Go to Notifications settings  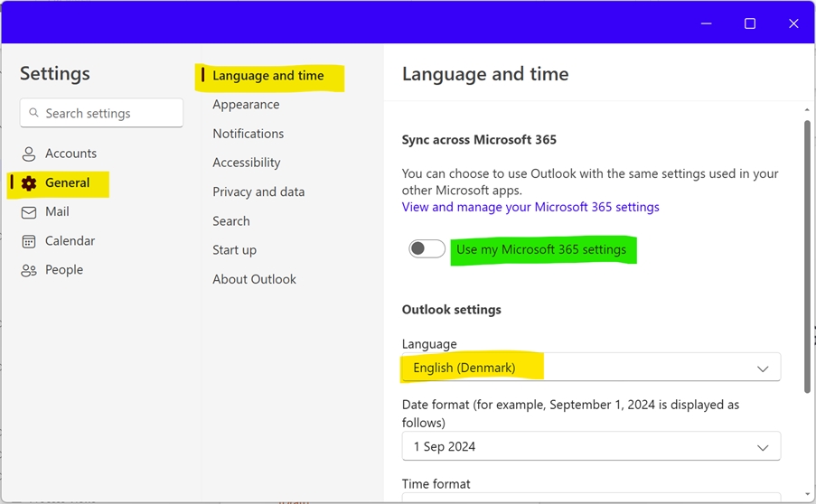pos(248,134)
